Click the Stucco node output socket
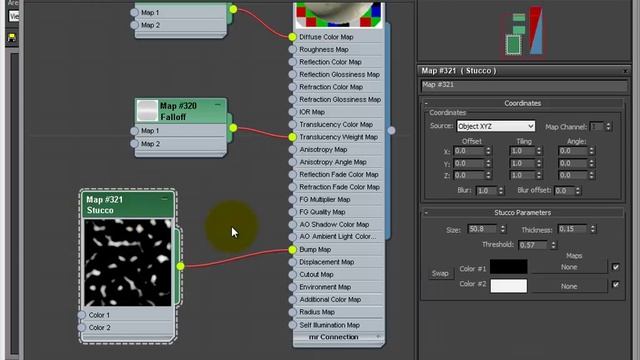The height and width of the screenshot is (360, 640). tap(180, 266)
